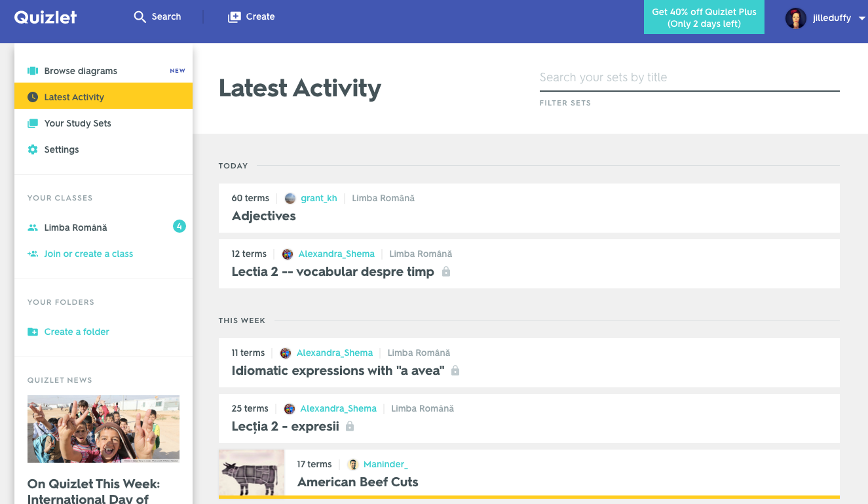Viewport: 868px width, 504px height.
Task: Open the grant_kh profile link
Action: coord(319,199)
